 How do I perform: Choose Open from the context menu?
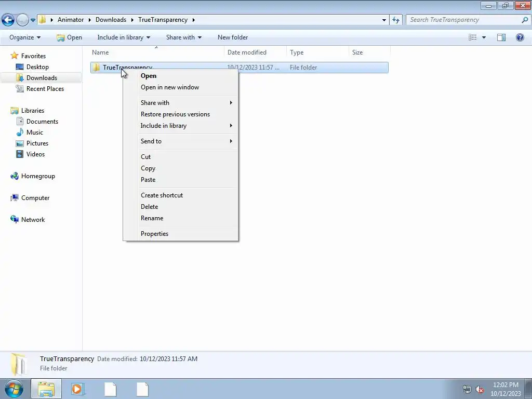149,76
